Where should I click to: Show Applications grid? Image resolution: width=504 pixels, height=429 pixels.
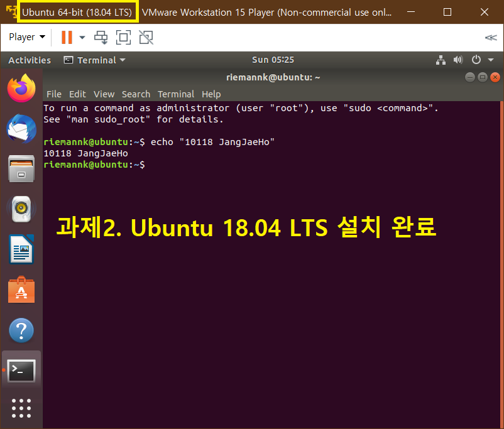21,408
